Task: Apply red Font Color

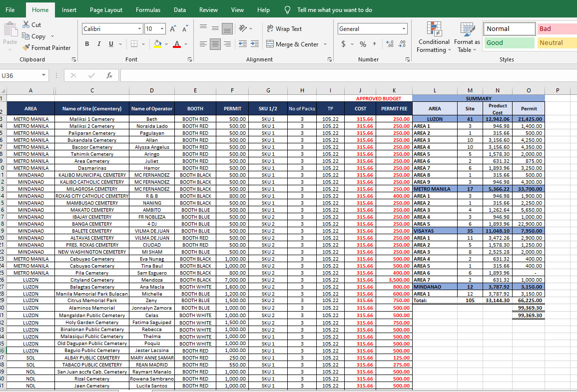Action: tap(177, 44)
